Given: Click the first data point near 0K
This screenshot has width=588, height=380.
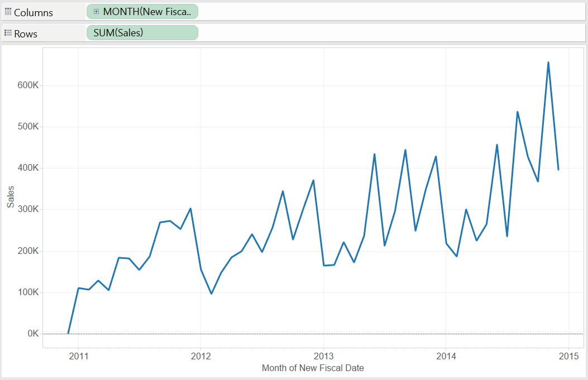Looking at the screenshot, I should [68, 333].
